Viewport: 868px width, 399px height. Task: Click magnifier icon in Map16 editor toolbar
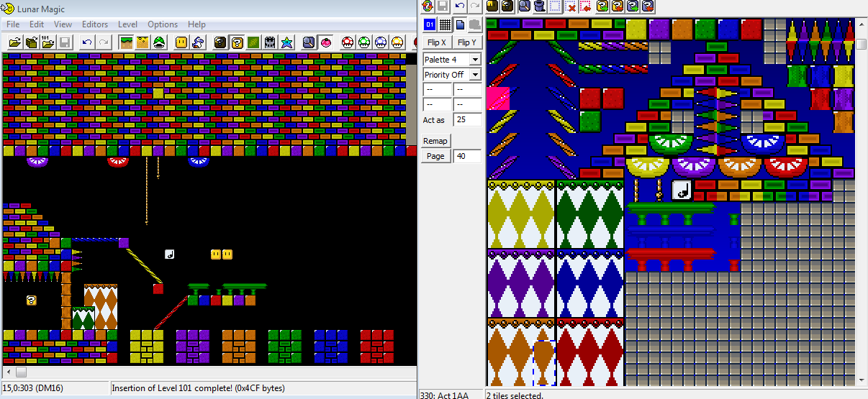pos(525,6)
